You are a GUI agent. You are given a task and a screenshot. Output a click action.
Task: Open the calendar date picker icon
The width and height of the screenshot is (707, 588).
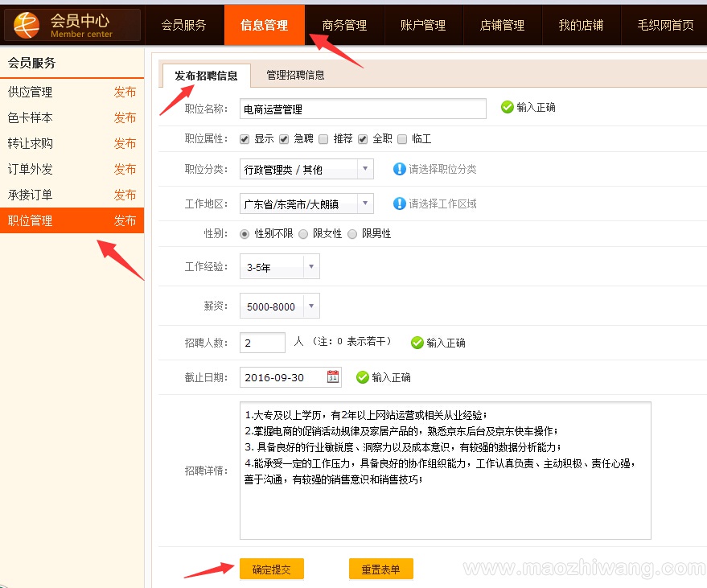click(333, 376)
